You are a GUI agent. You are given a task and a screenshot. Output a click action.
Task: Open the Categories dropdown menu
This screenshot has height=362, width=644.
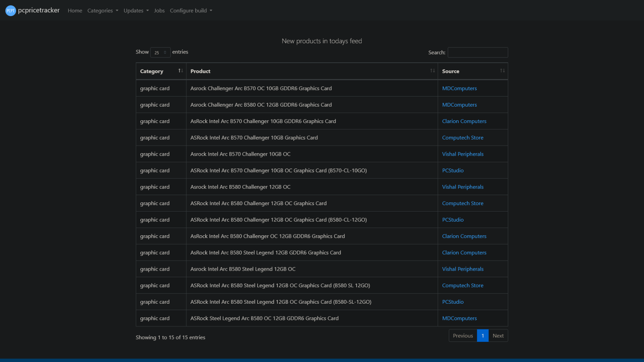tap(103, 10)
